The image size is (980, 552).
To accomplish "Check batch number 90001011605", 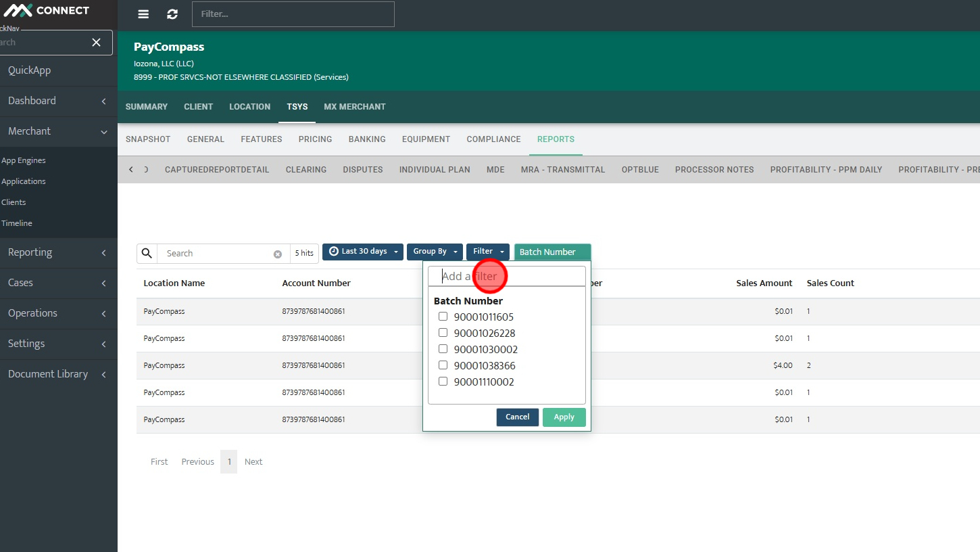I will pyautogui.click(x=443, y=317).
